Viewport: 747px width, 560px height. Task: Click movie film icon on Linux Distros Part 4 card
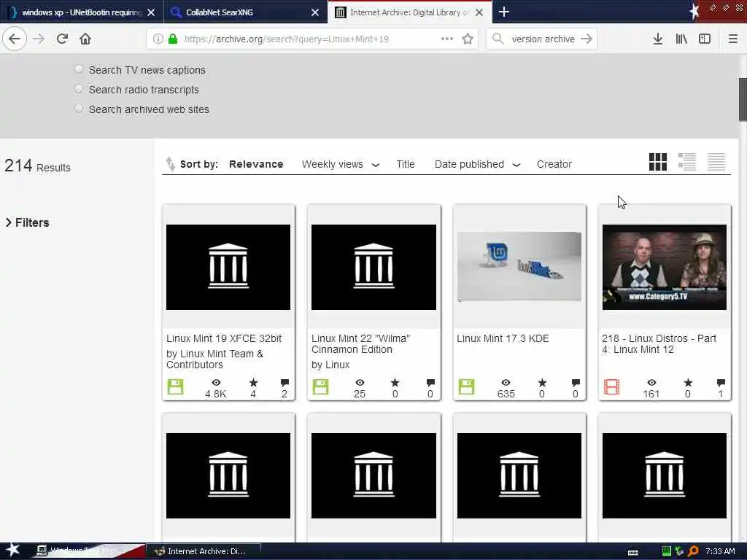[612, 386]
